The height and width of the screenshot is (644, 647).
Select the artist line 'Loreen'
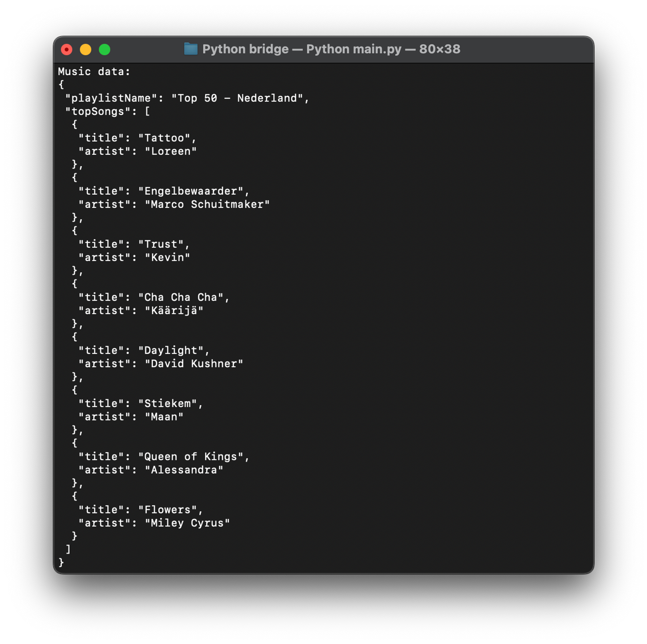(137, 151)
